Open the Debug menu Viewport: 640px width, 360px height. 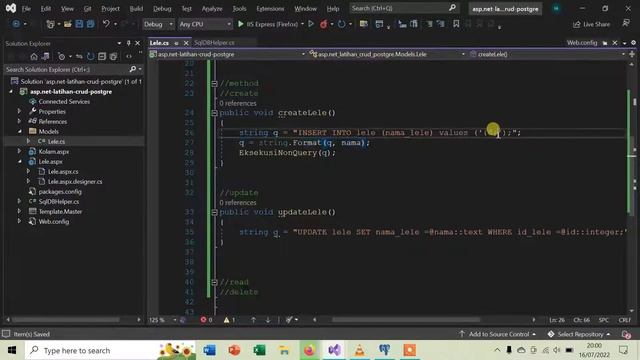[162, 9]
